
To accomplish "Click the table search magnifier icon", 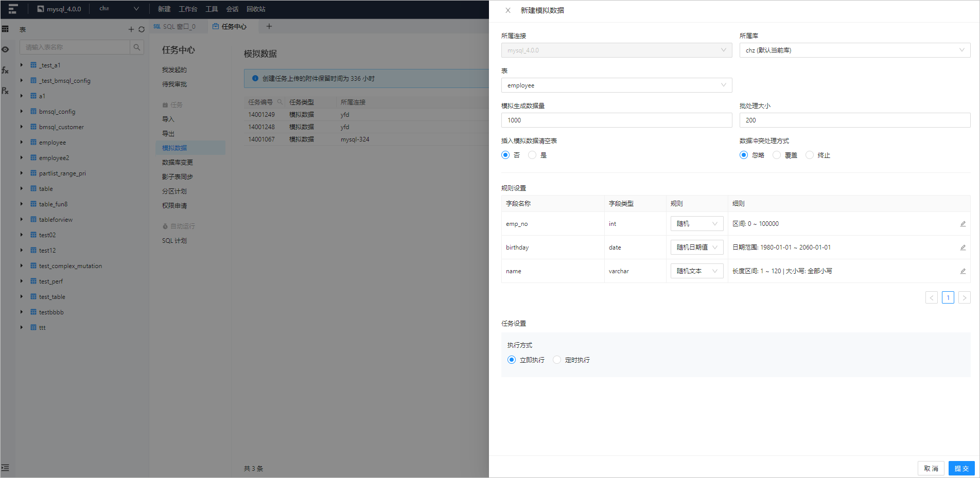I will pyautogui.click(x=137, y=47).
